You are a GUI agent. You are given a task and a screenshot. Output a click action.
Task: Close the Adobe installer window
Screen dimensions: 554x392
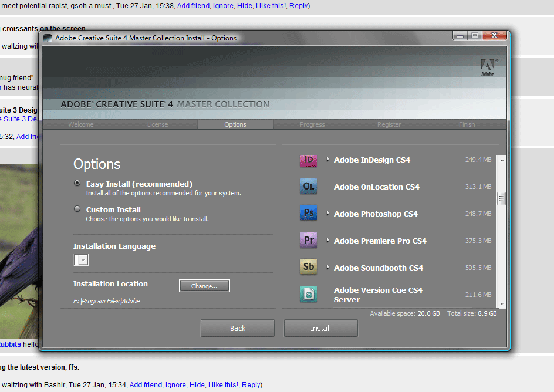[494, 35]
